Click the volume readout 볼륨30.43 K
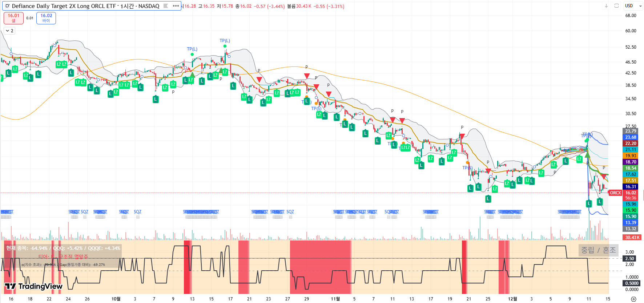Viewport: 644px width, 303px height. pos(299,6)
